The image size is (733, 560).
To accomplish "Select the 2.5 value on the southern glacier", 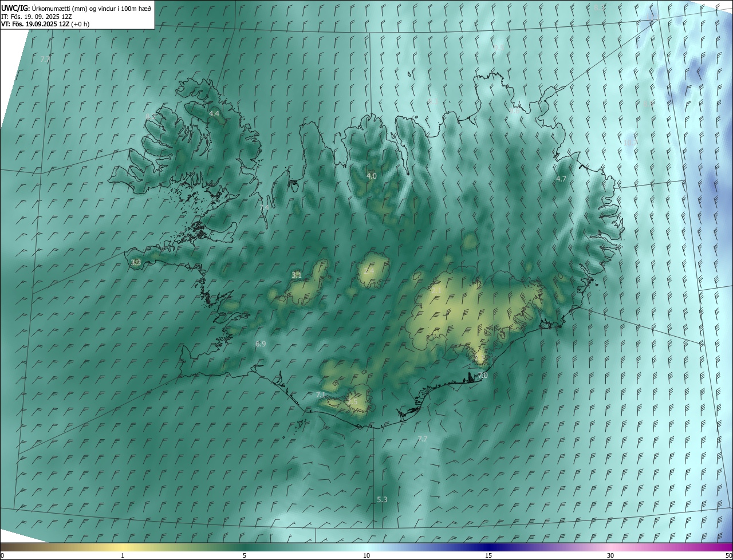I will (x=353, y=402).
